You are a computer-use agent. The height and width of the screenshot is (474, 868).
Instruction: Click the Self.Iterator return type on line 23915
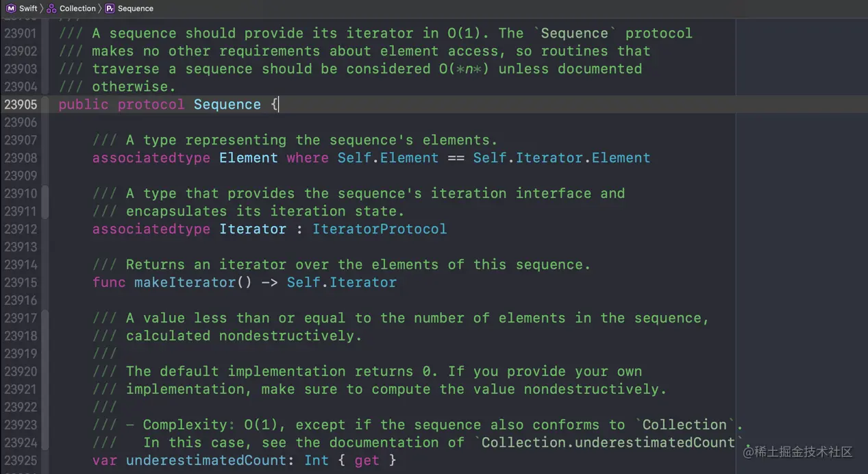[342, 282]
